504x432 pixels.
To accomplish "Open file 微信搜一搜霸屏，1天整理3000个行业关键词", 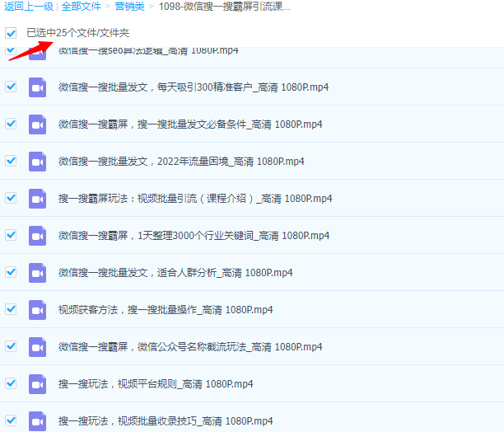I will (x=194, y=236).
